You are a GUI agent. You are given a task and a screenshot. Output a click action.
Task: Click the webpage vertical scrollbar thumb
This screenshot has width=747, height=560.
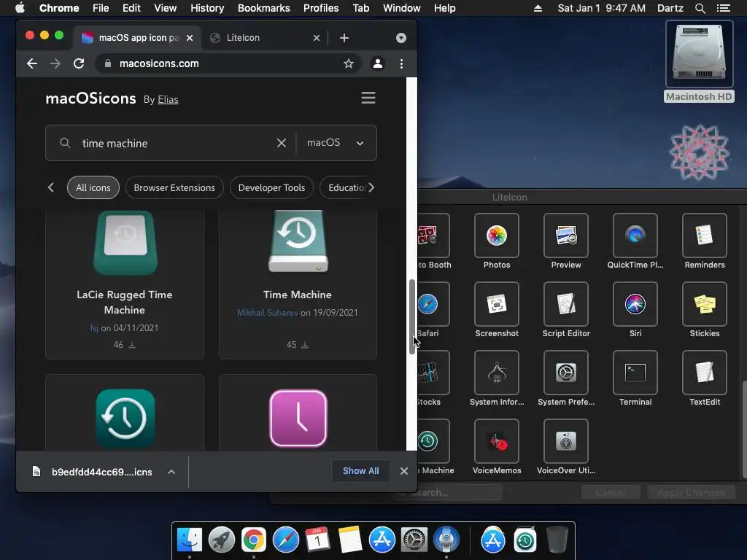pos(412,316)
